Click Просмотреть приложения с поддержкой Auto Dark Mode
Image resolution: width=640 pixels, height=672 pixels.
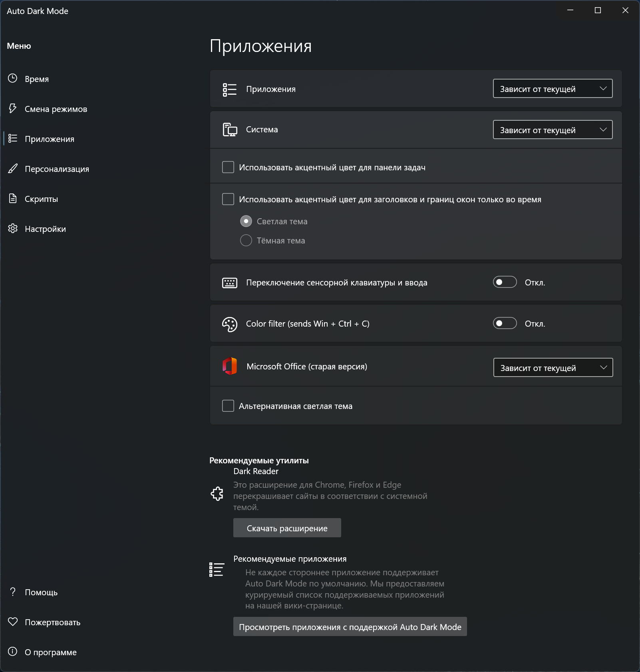(x=350, y=627)
